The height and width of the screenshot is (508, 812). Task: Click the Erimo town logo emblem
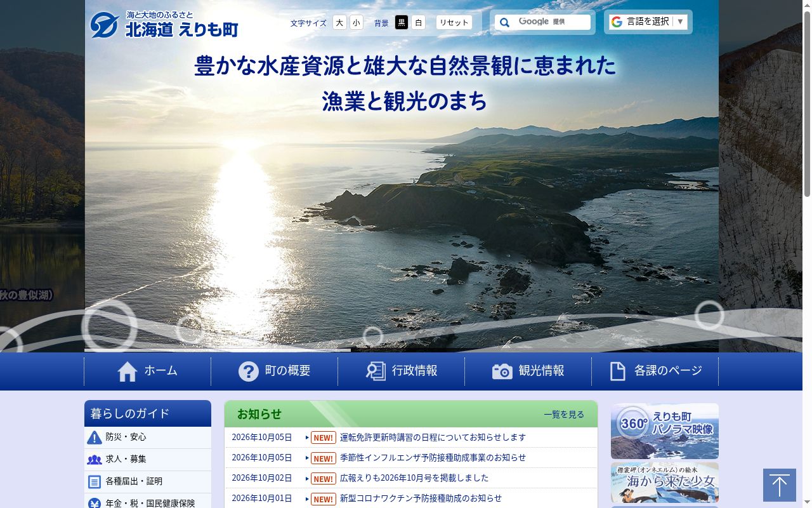click(104, 25)
